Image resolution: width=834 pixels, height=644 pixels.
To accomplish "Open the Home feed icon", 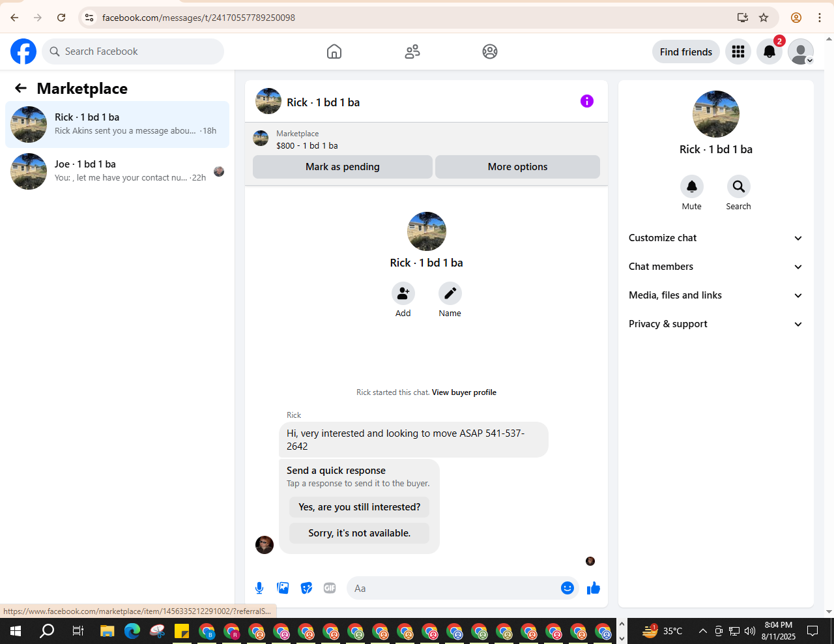I will (334, 51).
